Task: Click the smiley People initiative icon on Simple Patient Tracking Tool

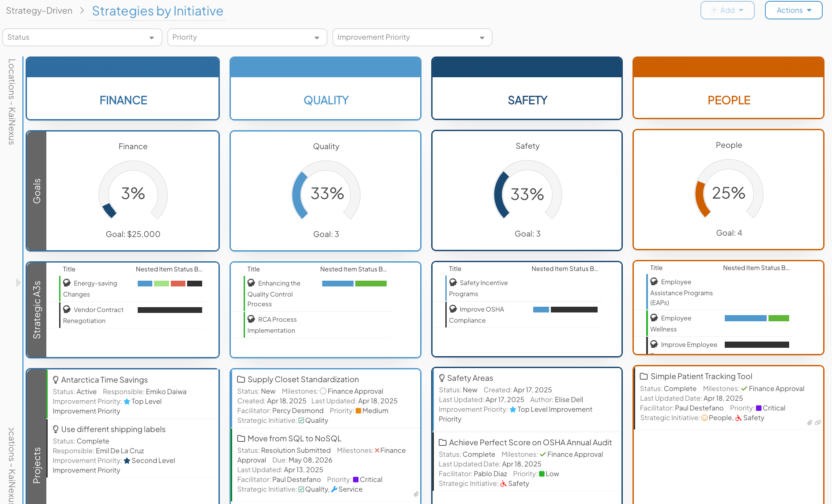Action: 705,417
